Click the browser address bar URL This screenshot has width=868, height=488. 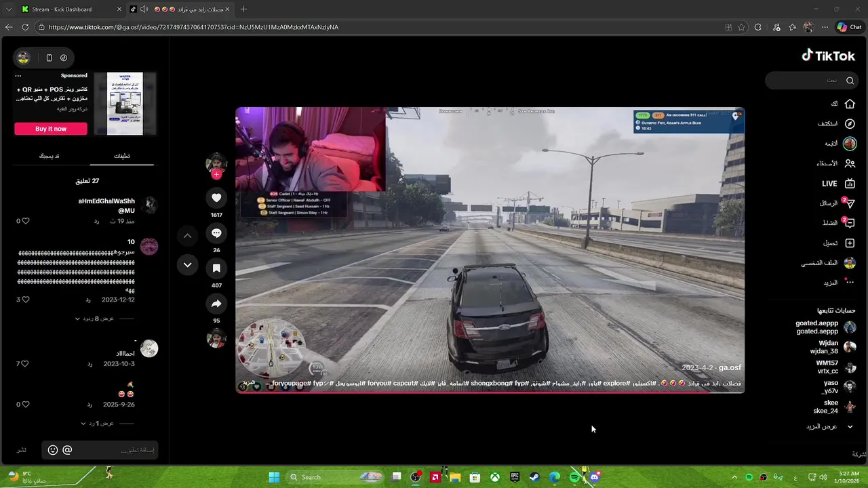point(193,27)
